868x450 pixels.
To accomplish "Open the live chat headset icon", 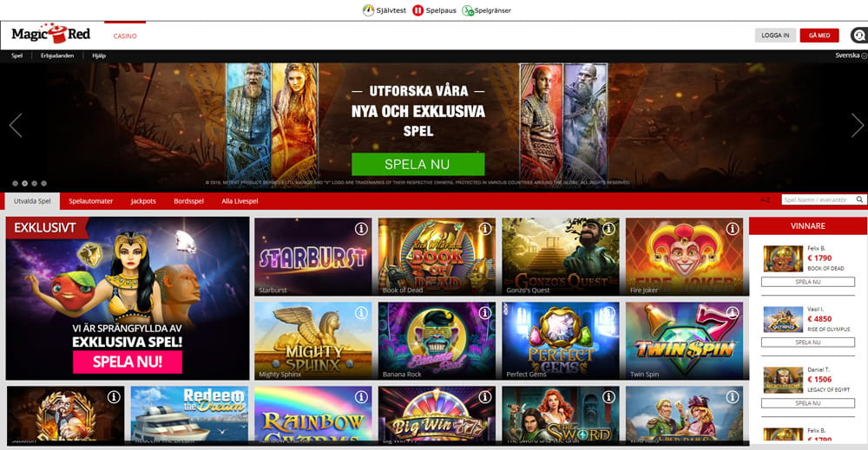I will pos(859,36).
